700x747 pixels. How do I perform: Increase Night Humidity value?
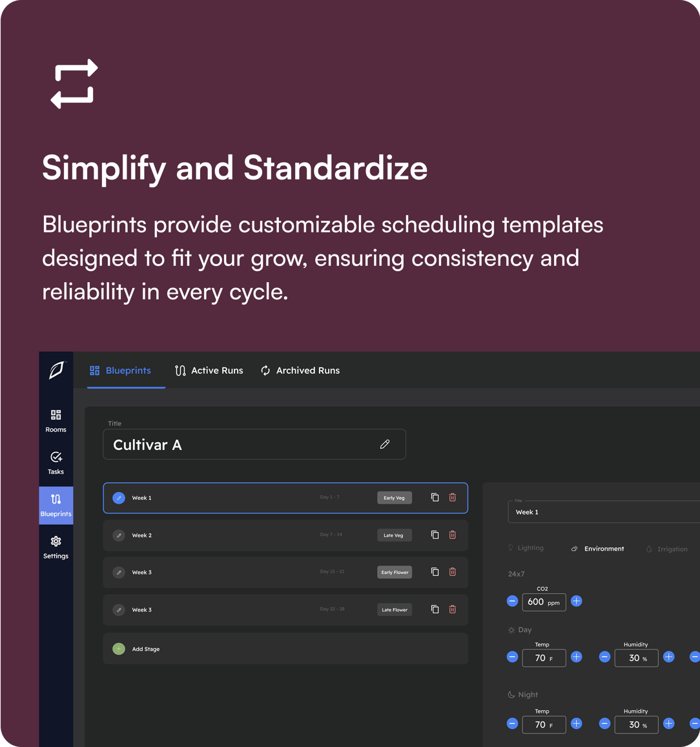[668, 724]
